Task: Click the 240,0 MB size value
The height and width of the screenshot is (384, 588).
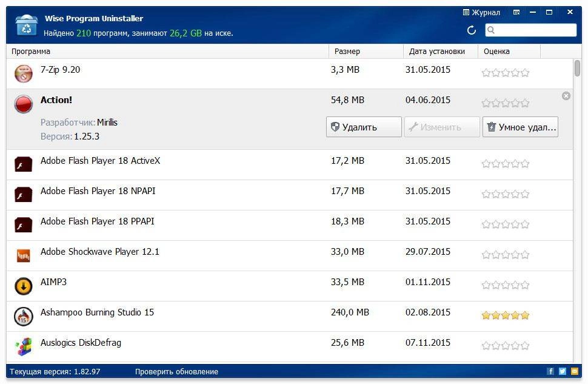Action: click(x=350, y=312)
